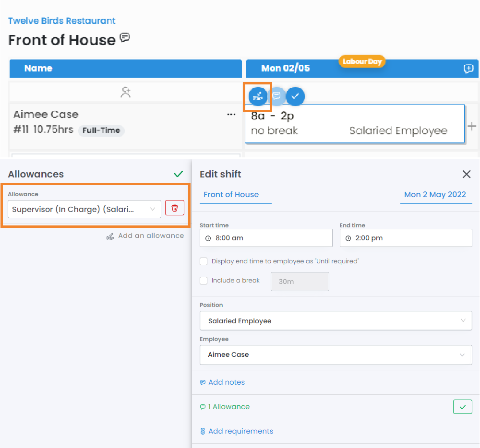Open the three-dot menu for Aimee Case
Viewport: 480px width, 448px height.
[x=231, y=115]
